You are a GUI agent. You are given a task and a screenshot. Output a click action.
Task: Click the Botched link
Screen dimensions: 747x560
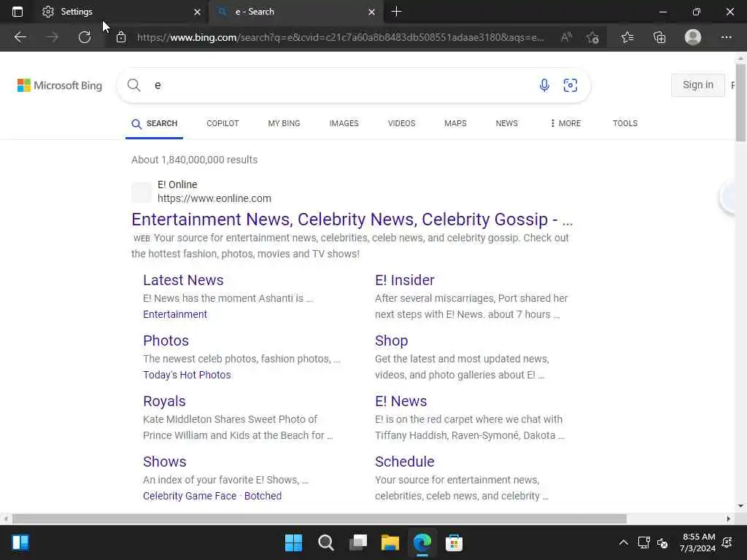click(x=263, y=496)
